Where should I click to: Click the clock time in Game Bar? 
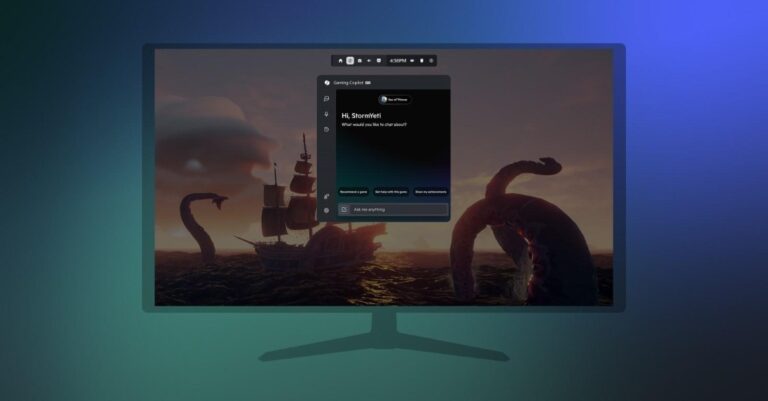(x=398, y=61)
